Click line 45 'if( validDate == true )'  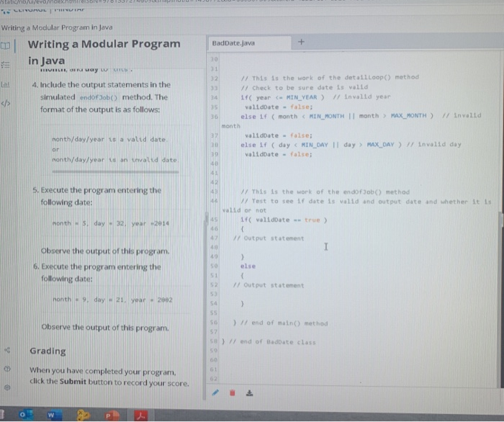click(x=284, y=220)
